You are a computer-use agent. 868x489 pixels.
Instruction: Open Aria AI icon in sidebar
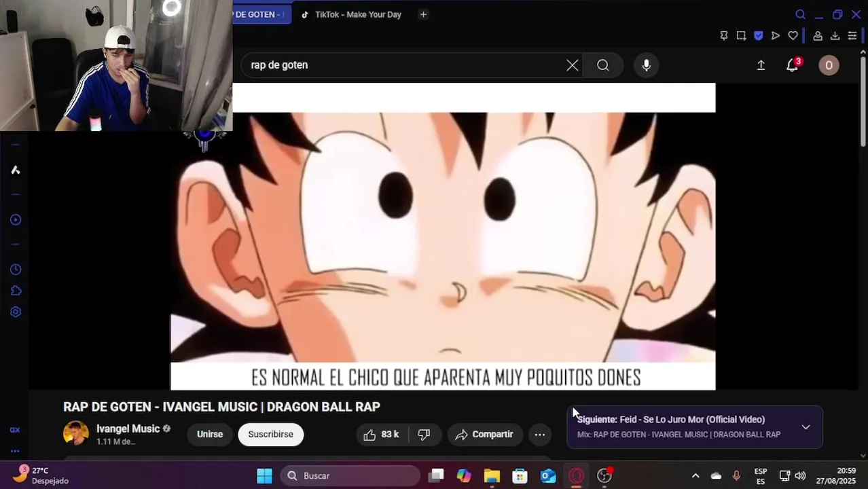tap(15, 170)
